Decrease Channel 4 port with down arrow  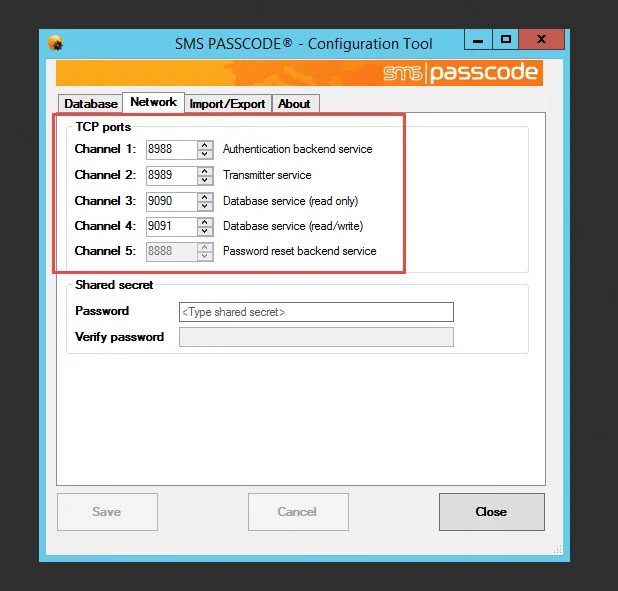[205, 231]
